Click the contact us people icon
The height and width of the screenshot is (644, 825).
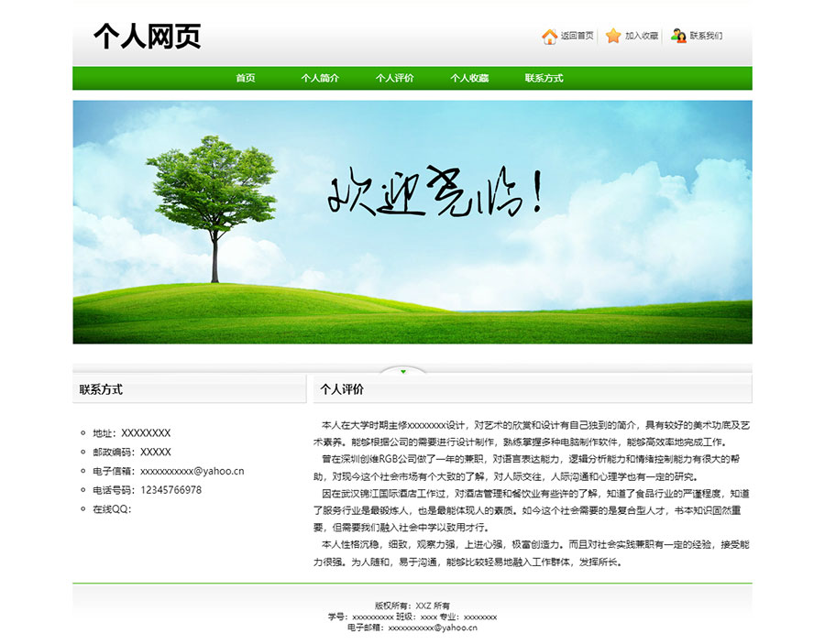(x=678, y=36)
